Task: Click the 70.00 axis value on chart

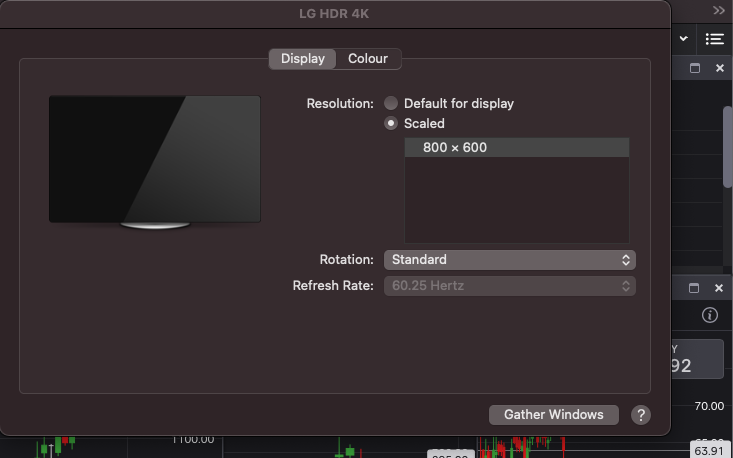Action: pos(709,406)
